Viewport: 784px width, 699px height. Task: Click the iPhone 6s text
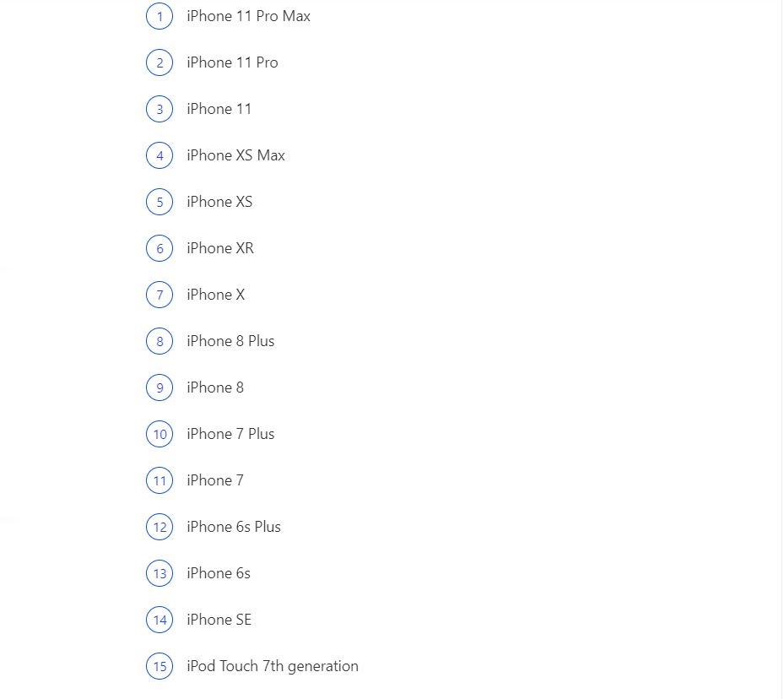[x=219, y=573]
